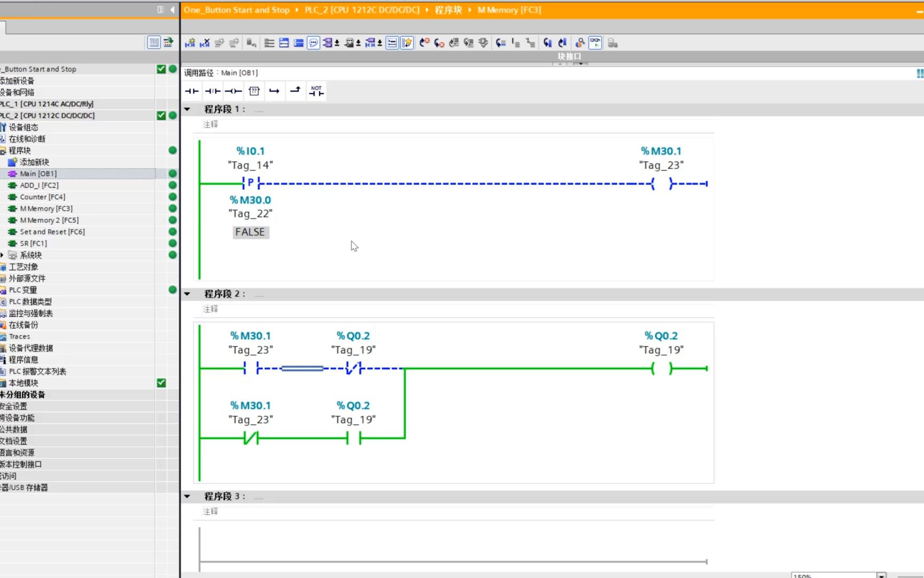Select PLC_1 [CPU 1214C AC/DC/Rly]
Viewport: 924px width, 578px height.
click(47, 104)
